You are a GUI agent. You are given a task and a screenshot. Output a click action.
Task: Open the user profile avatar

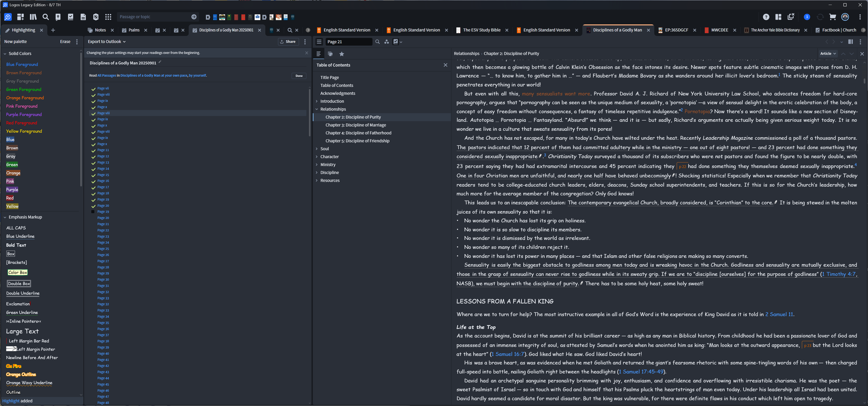[x=845, y=17]
